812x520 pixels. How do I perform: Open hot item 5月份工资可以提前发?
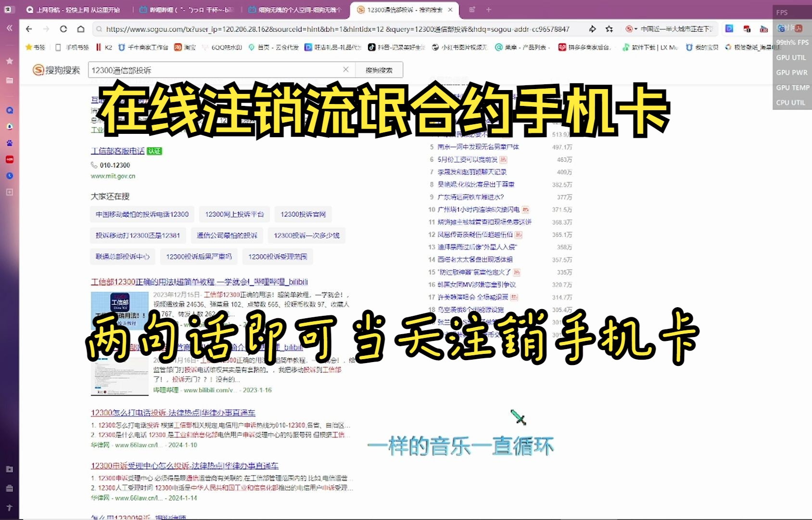click(x=468, y=159)
